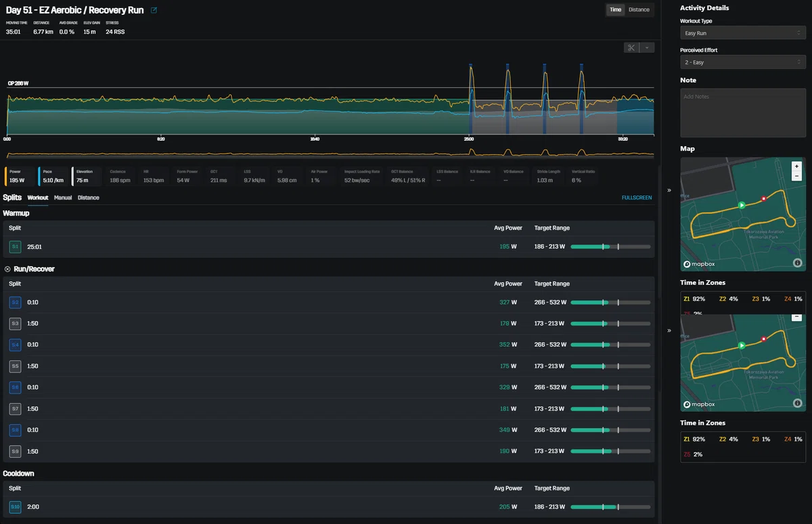Toggle the Pace metric on the chart
Image resolution: width=812 pixels, height=524 pixels.
tap(53, 176)
